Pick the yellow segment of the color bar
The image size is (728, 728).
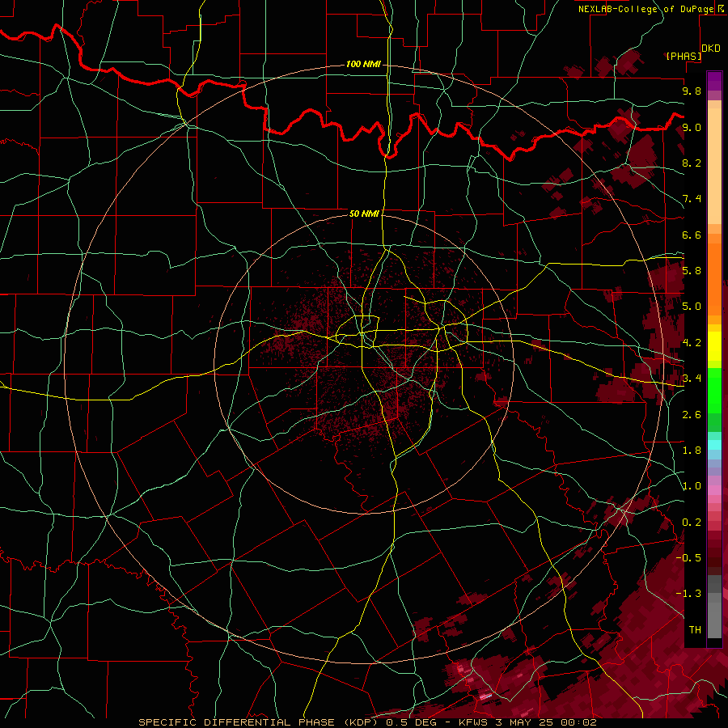tap(714, 346)
